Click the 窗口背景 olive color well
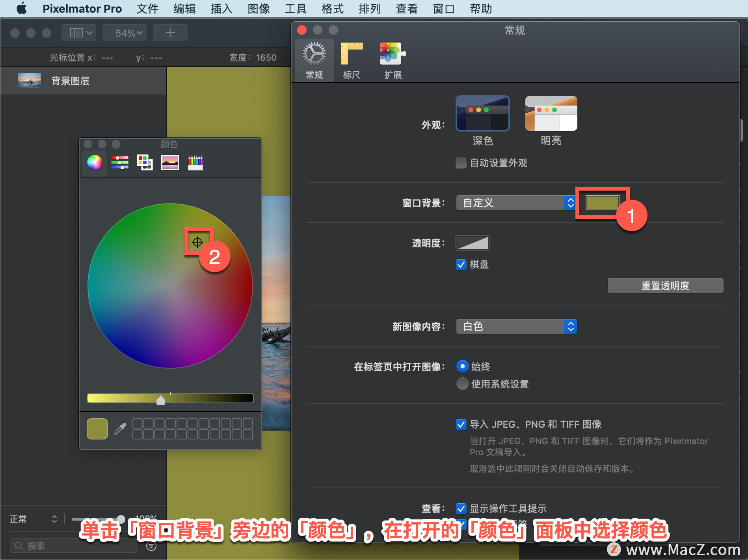The height and width of the screenshot is (560, 748). (x=602, y=203)
